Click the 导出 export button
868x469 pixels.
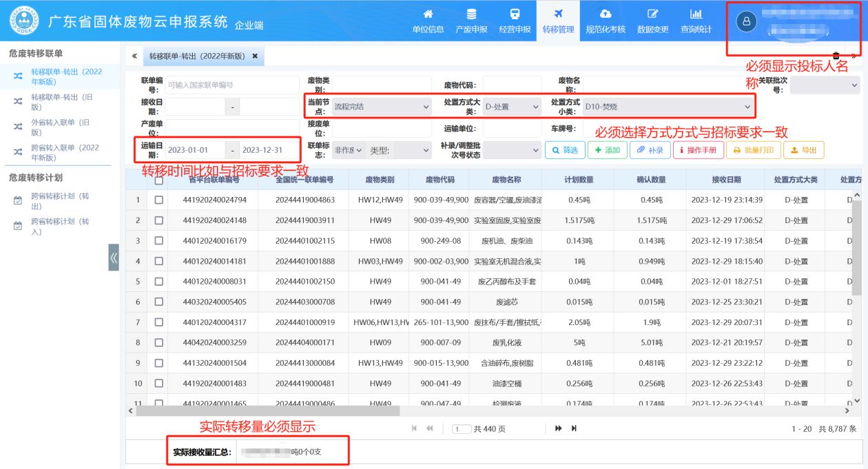point(803,150)
